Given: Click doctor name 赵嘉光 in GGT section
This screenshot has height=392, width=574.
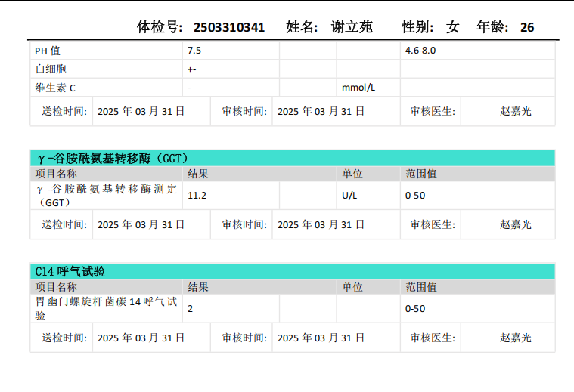Looking at the screenshot, I should coord(516,224).
